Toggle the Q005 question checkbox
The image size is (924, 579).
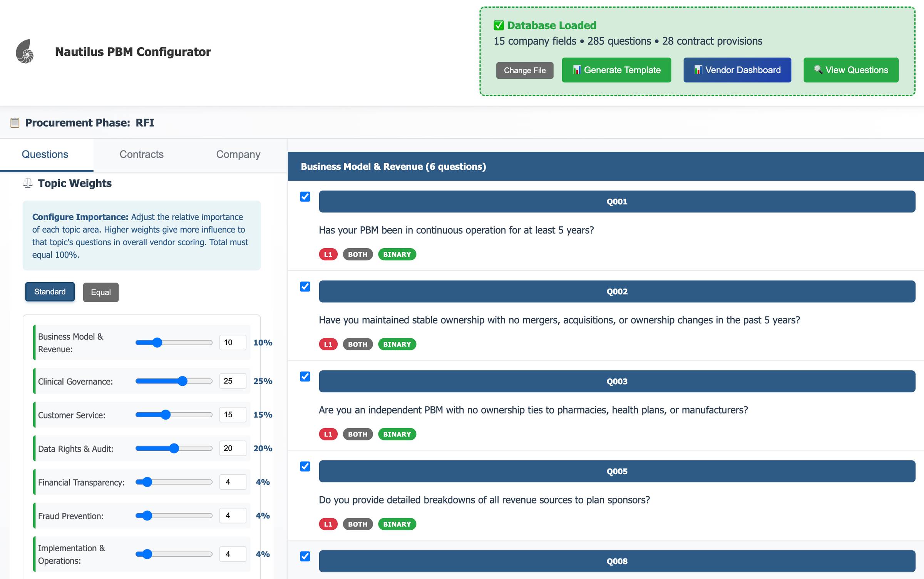coord(305,467)
